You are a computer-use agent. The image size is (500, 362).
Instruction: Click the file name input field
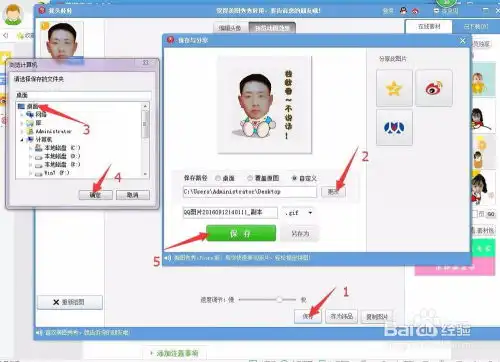pos(230,212)
